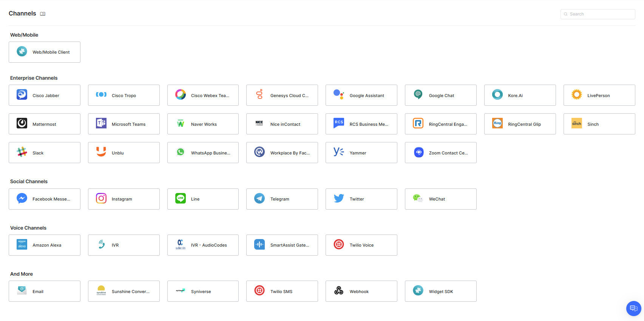The image size is (644, 321).
Task: Click the Instagram camera icon
Action: 101,198
